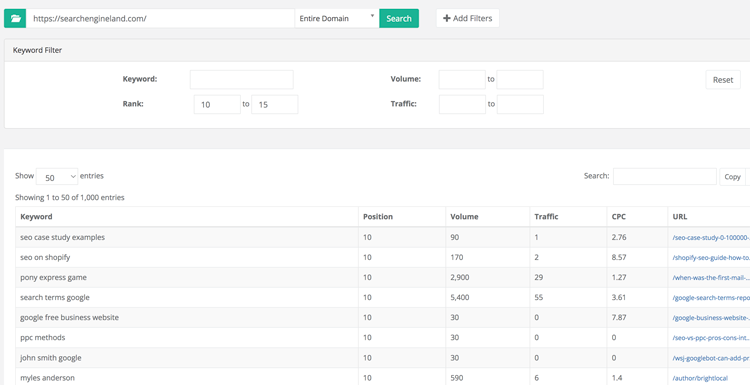Click keyword 'seo on shopify'
This screenshot has width=750, height=385.
click(45, 257)
